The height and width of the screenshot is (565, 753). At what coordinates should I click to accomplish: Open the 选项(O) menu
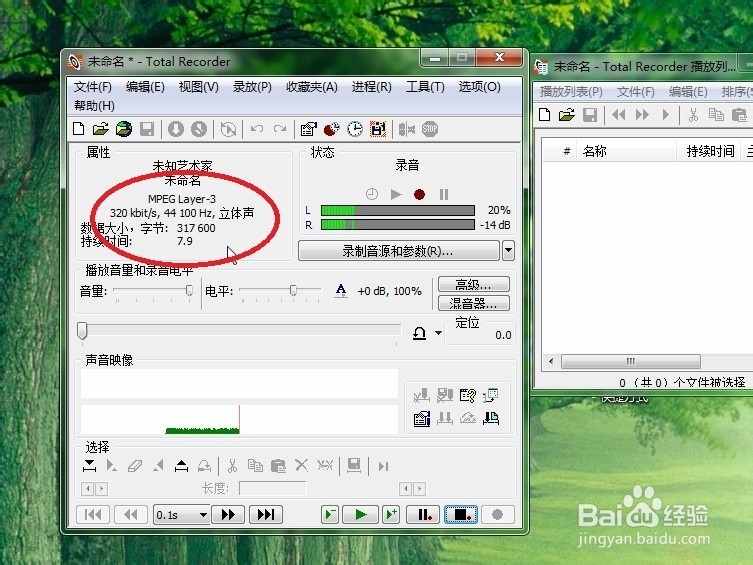coord(479,87)
